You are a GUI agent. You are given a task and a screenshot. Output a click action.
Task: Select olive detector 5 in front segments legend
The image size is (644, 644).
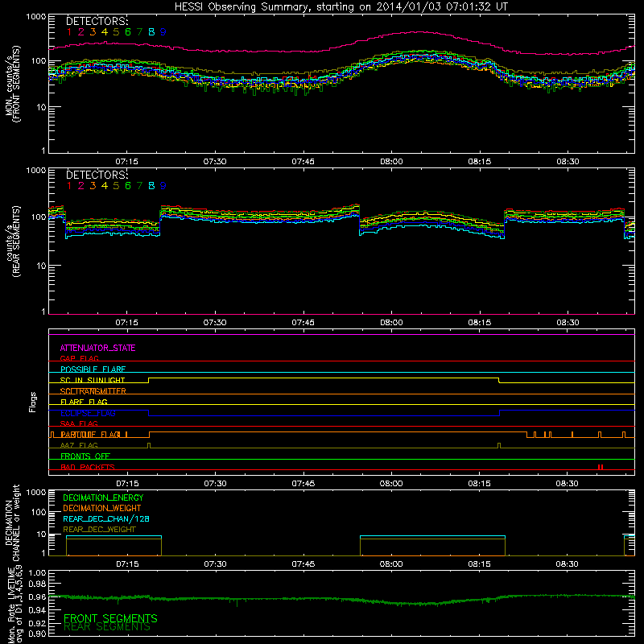[x=116, y=32]
